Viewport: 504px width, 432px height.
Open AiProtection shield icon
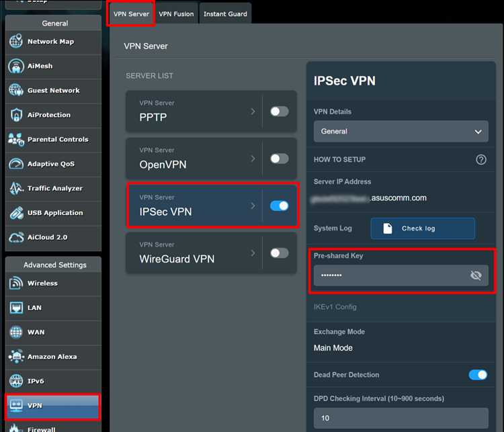15,115
